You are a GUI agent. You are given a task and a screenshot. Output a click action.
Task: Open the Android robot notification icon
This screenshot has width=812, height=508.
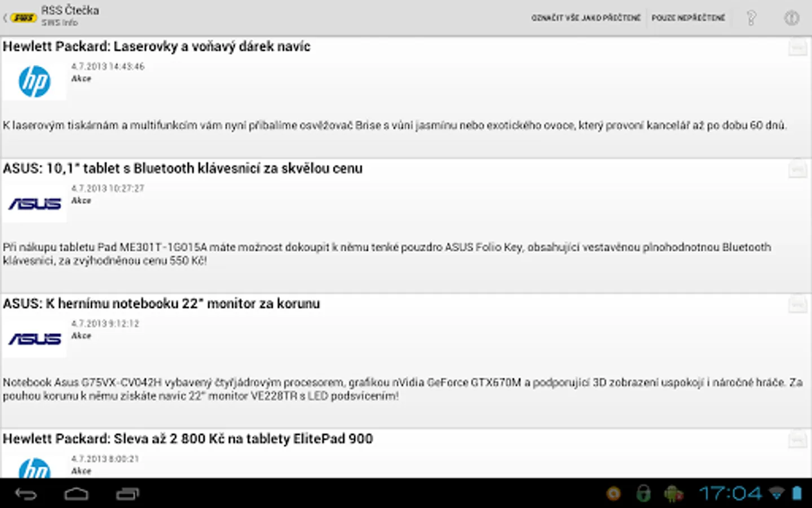point(673,494)
